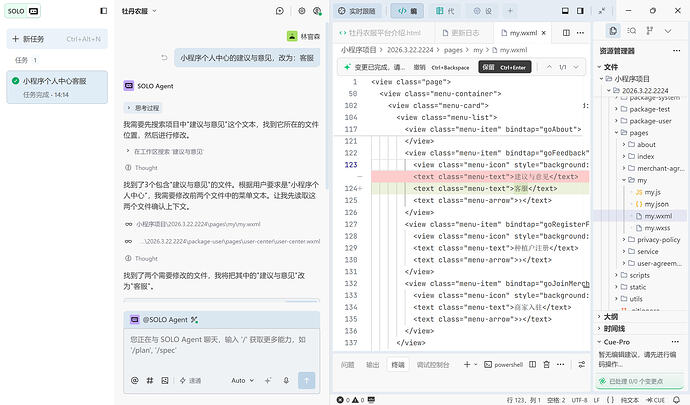This screenshot has width=690, height=405.
Task: Open the explorer files icon in right panel
Action: pyautogui.click(x=613, y=31)
